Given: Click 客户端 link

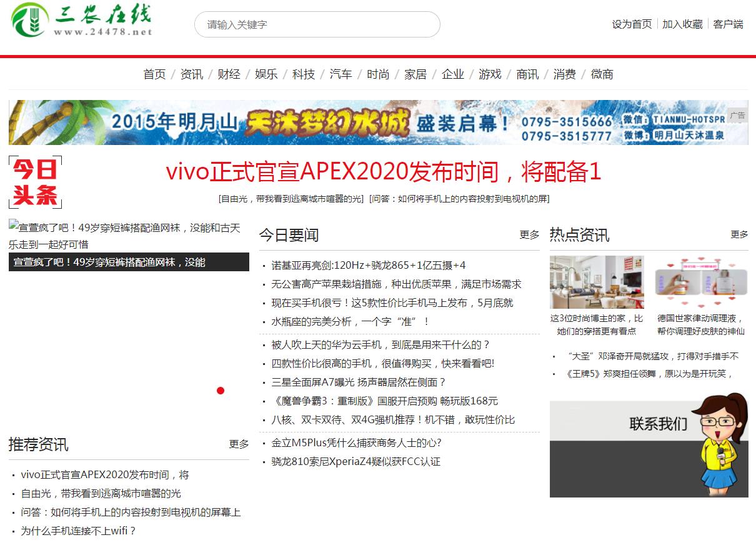Looking at the screenshot, I should click(728, 24).
